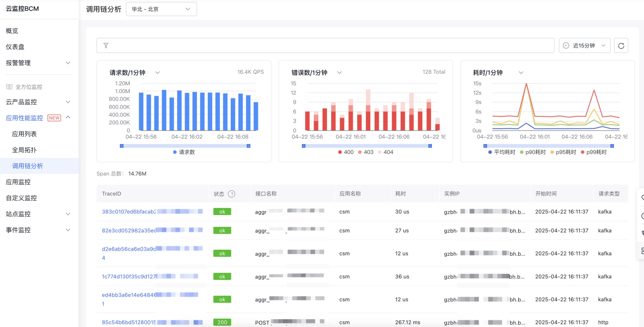Screen dimensions: 644x327
Task: Expand the 云产品监控 menu
Action: point(68,102)
